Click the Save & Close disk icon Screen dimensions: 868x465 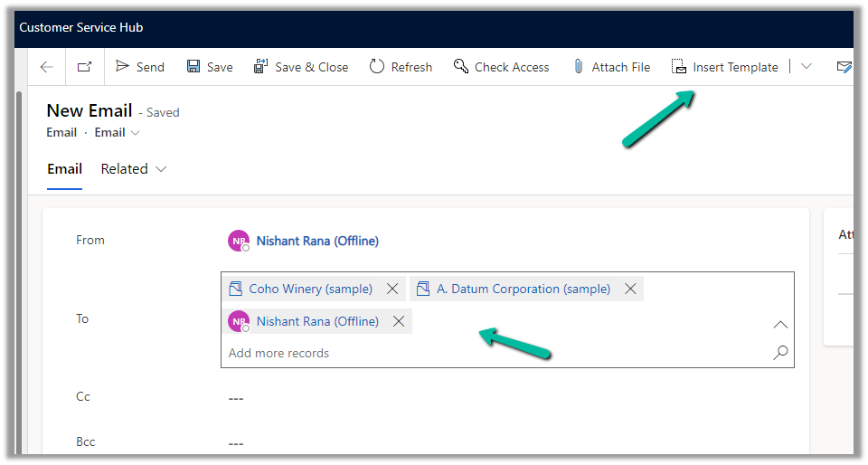click(260, 66)
